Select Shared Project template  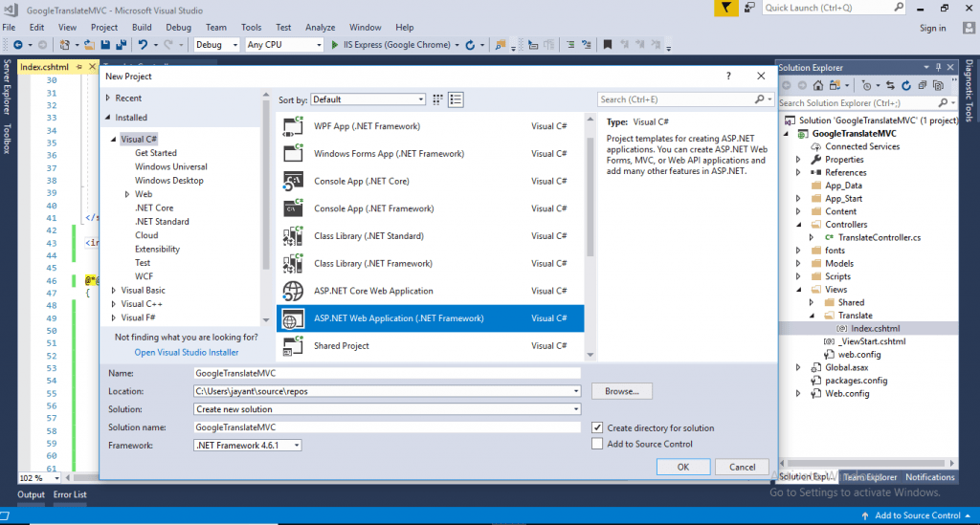(430, 346)
